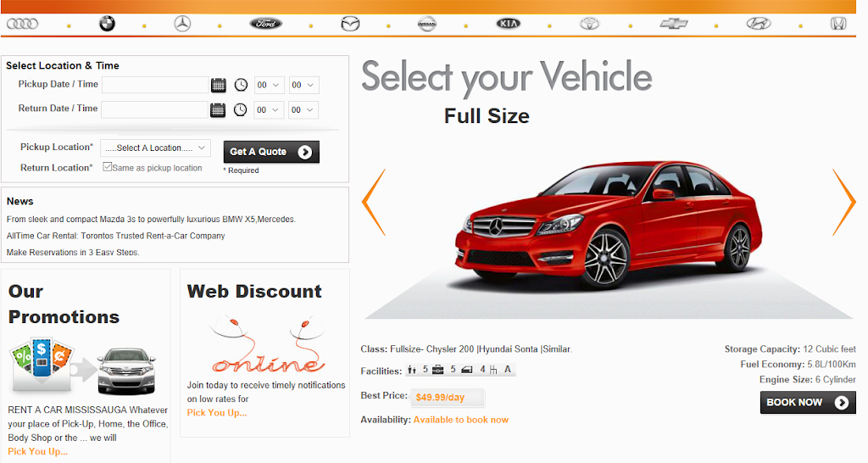Image resolution: width=868 pixels, height=463 pixels.
Task: Open the Return Date calendar icon
Action: point(219,109)
